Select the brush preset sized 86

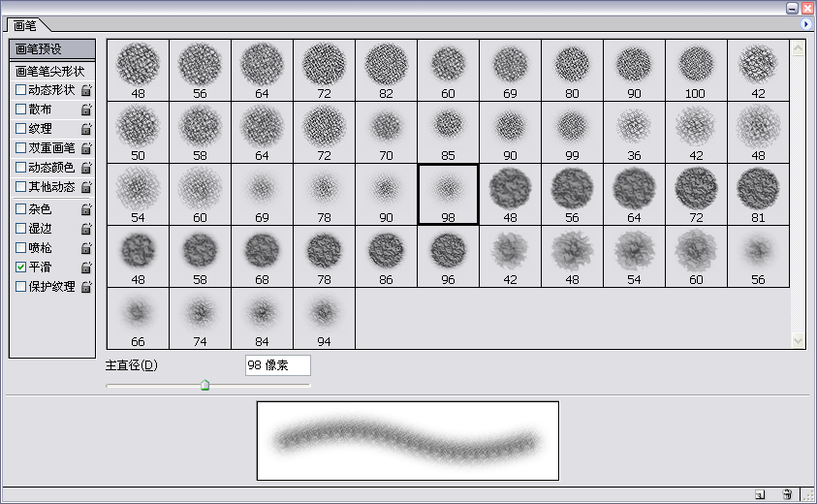coord(386,257)
